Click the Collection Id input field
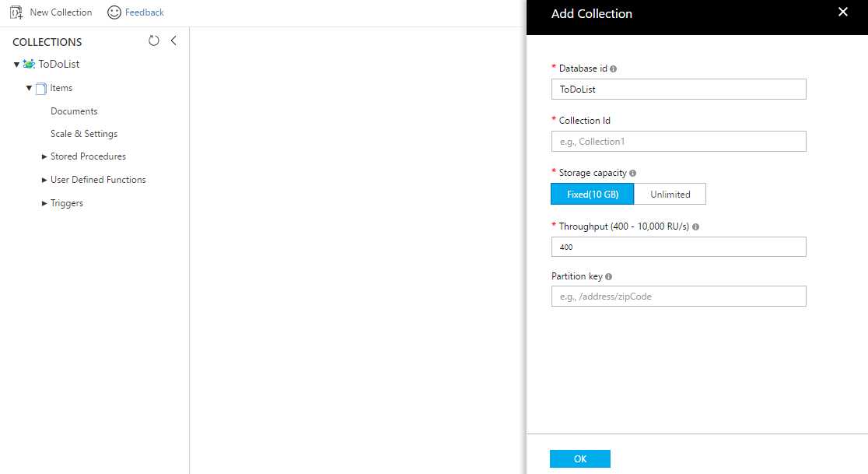This screenshot has height=474, width=868. [x=678, y=141]
